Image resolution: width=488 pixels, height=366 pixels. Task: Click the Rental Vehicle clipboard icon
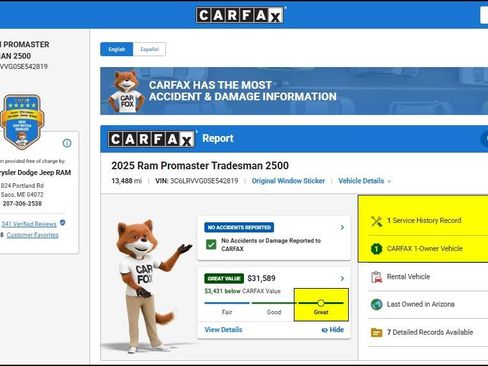(x=377, y=277)
